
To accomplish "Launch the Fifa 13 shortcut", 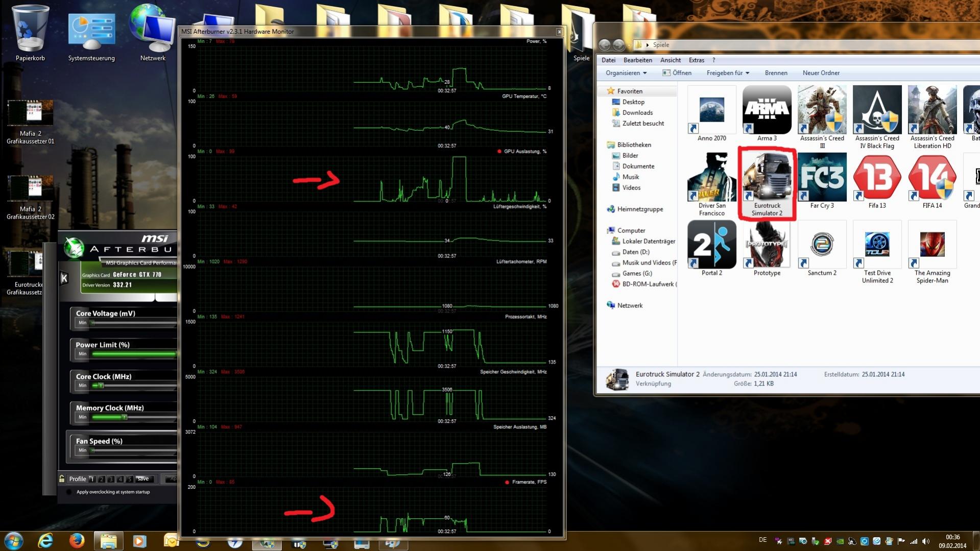I will [877, 182].
